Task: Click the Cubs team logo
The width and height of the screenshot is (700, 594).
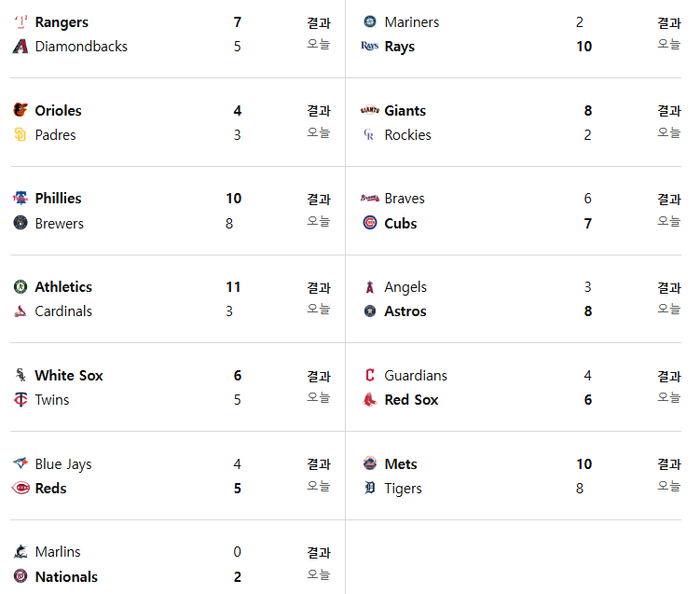Action: (370, 223)
